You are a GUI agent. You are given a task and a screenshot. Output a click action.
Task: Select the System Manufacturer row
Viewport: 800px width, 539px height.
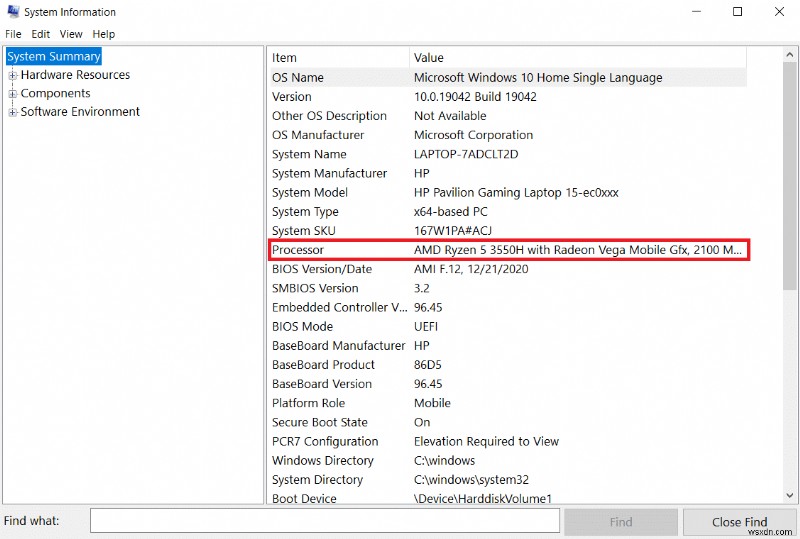point(508,173)
